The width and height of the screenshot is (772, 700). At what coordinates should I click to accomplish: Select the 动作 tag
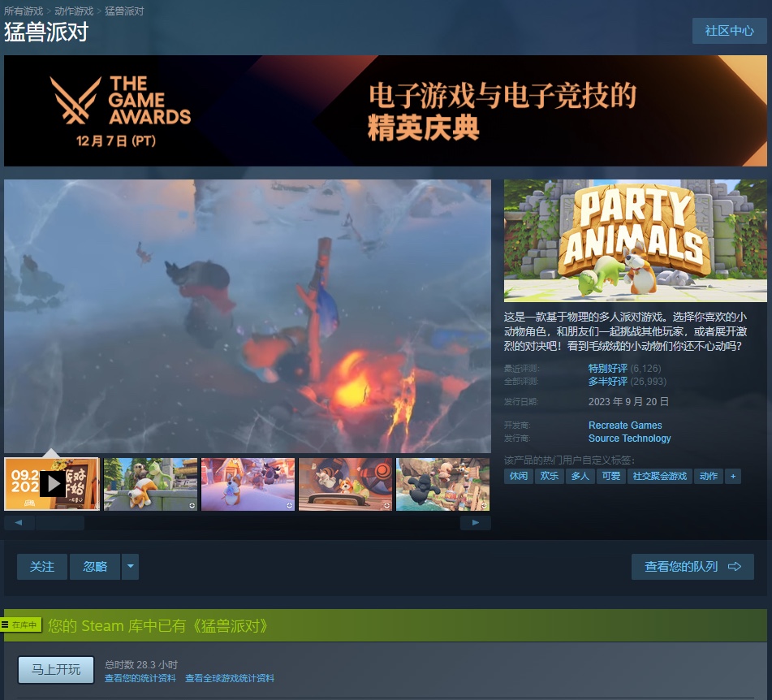(708, 476)
